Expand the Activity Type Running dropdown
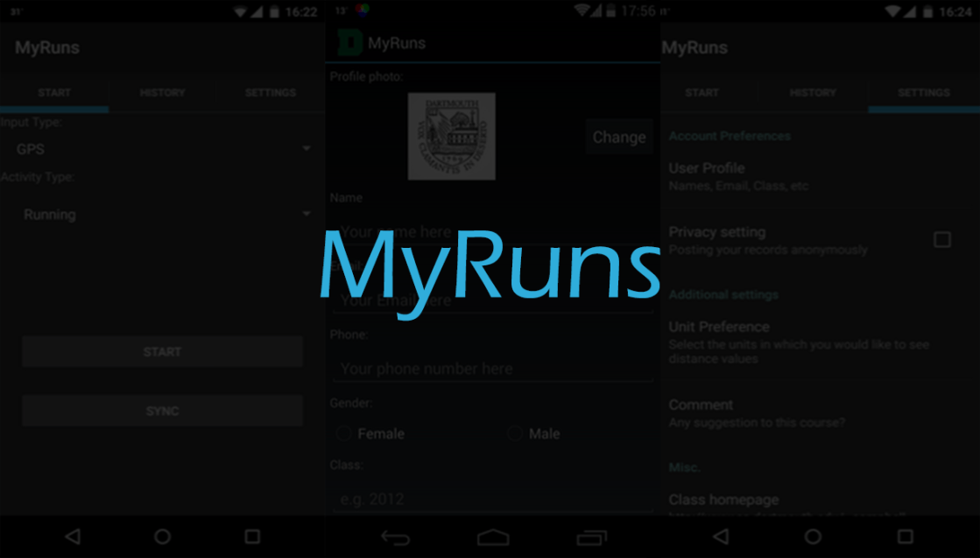The height and width of the screenshot is (558, 980). (162, 215)
